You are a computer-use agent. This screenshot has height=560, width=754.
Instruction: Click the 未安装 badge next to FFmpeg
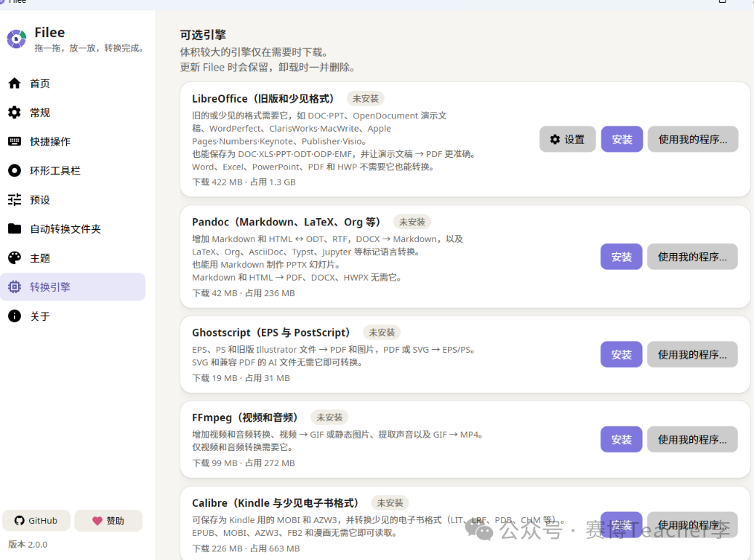[329, 417]
